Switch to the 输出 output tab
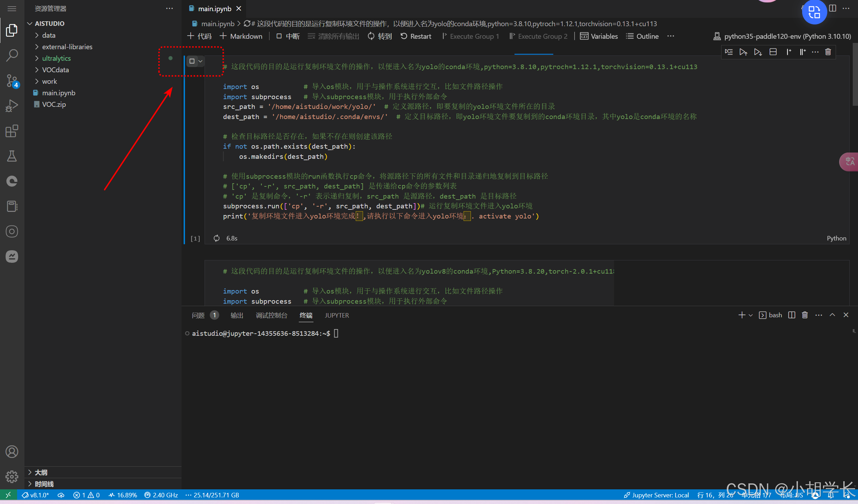The image size is (858, 504). pyautogui.click(x=237, y=316)
